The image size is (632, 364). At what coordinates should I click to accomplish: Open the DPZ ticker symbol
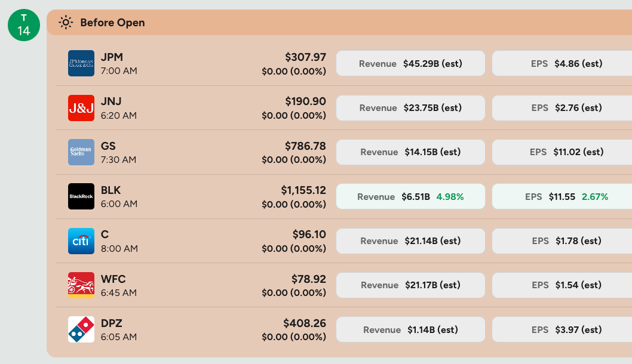click(112, 323)
